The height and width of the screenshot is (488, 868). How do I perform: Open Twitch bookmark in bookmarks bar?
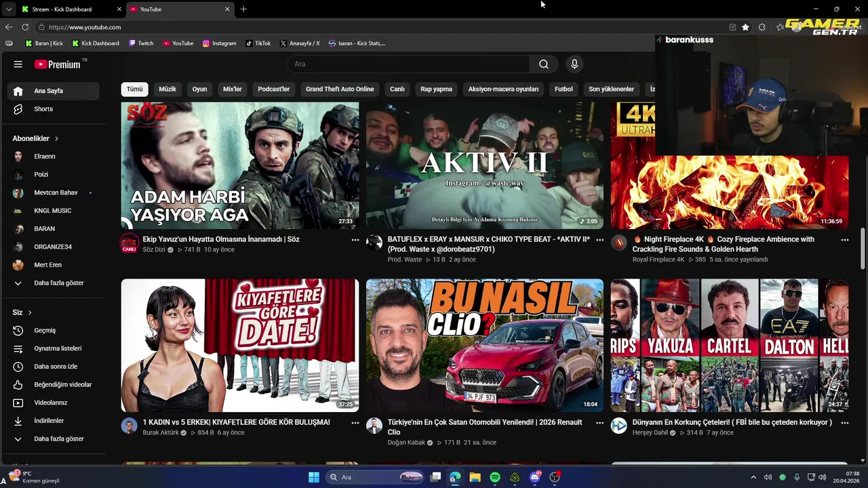click(141, 43)
